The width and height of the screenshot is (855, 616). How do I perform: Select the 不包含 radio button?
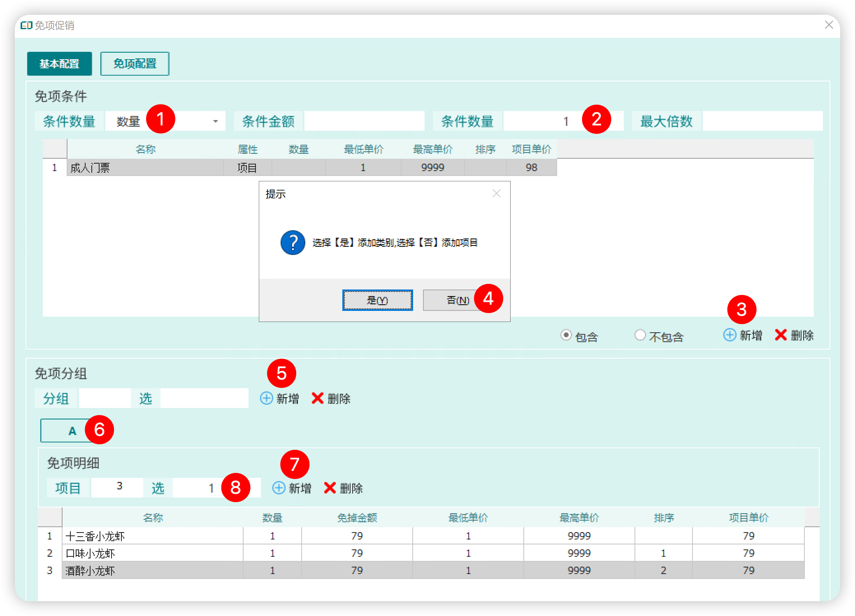(x=640, y=335)
